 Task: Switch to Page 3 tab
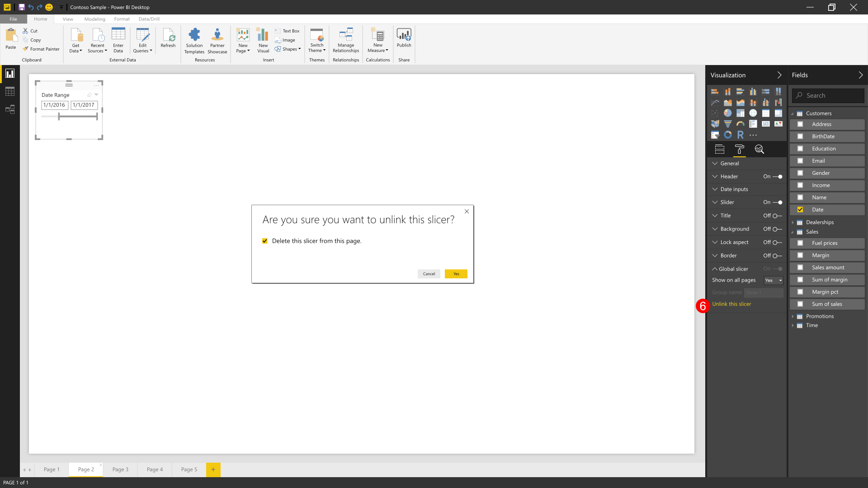pos(120,469)
